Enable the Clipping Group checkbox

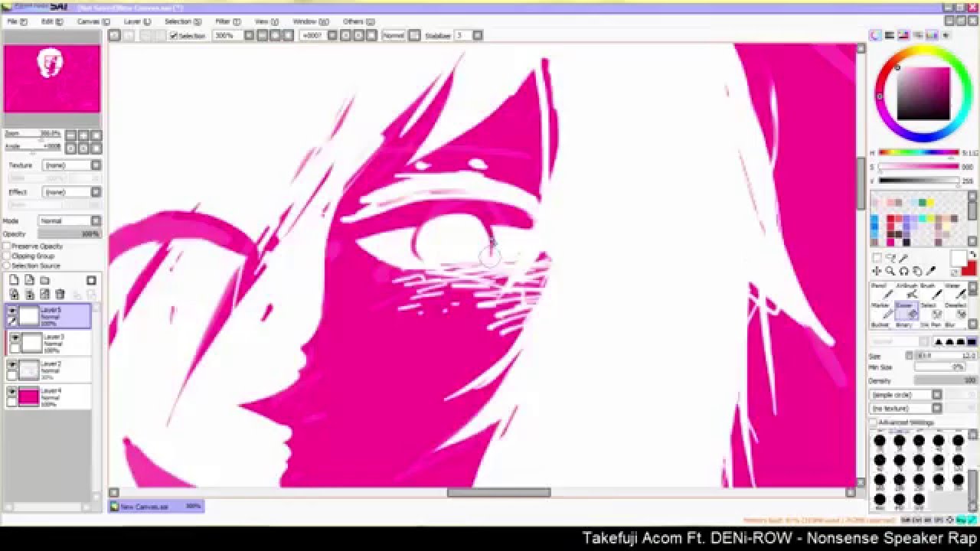coord(7,256)
